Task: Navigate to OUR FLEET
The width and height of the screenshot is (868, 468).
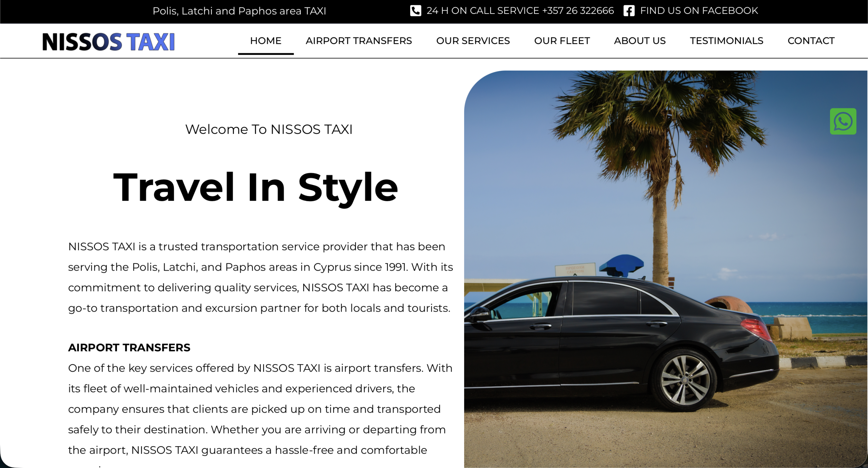Action: tap(562, 41)
